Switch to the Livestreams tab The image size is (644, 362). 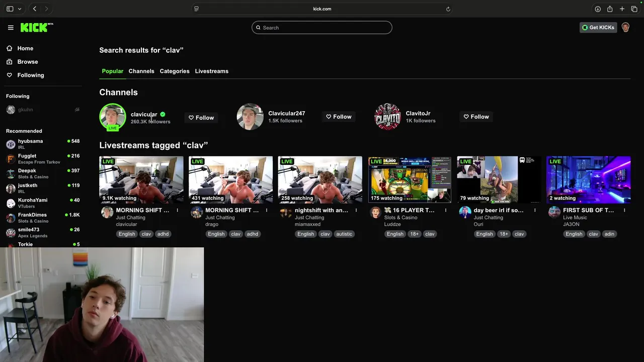pos(212,71)
